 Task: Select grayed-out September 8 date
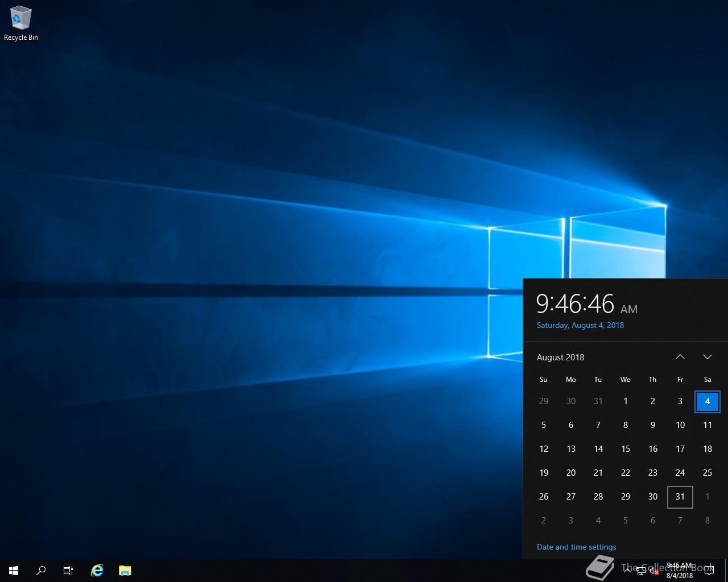(x=708, y=521)
